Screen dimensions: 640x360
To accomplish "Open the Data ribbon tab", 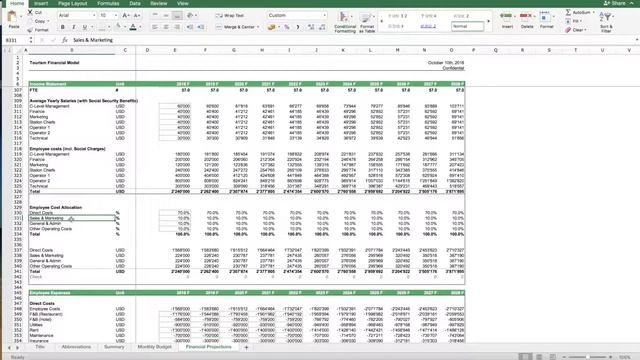I will 135,3.
